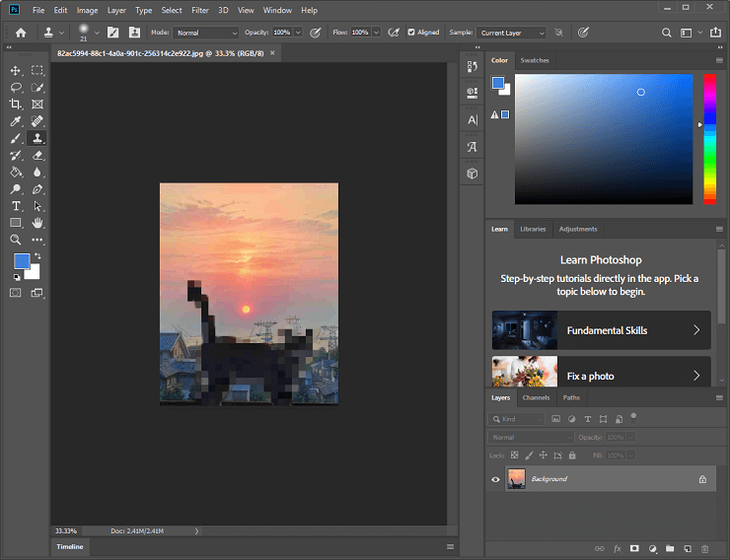Expand the Flow slider dropdown
The height and width of the screenshot is (560, 730).
click(376, 33)
